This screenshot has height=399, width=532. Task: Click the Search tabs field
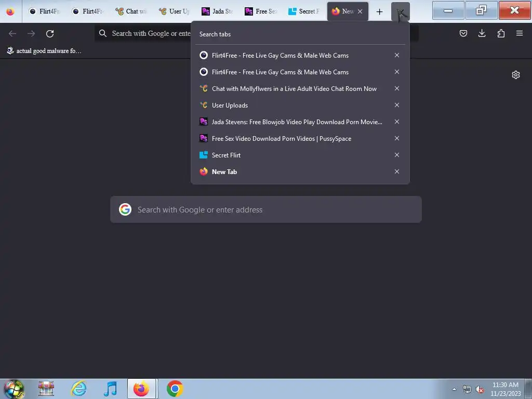point(300,34)
